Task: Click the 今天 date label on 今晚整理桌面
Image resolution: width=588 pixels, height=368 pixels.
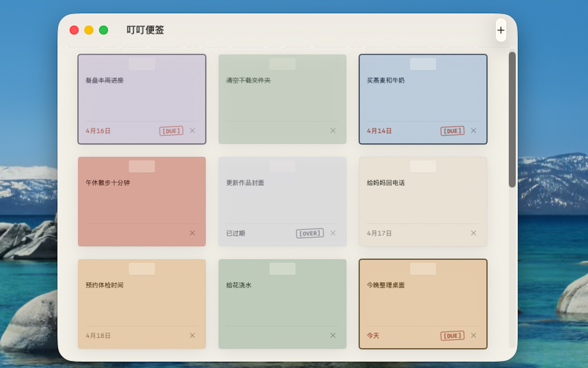Action: click(x=373, y=335)
